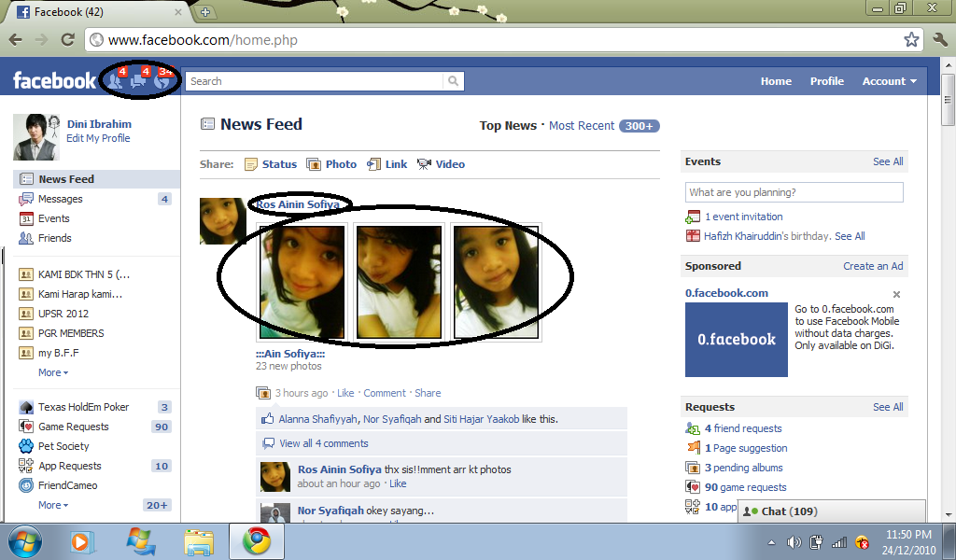This screenshot has height=560, width=956.
Task: Open KAMI BDK THN 5 group
Action: 84,274
